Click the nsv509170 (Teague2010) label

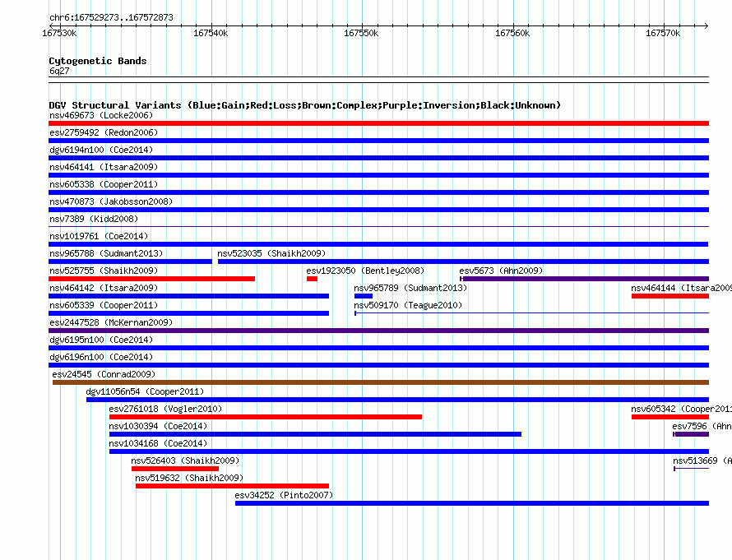(408, 305)
